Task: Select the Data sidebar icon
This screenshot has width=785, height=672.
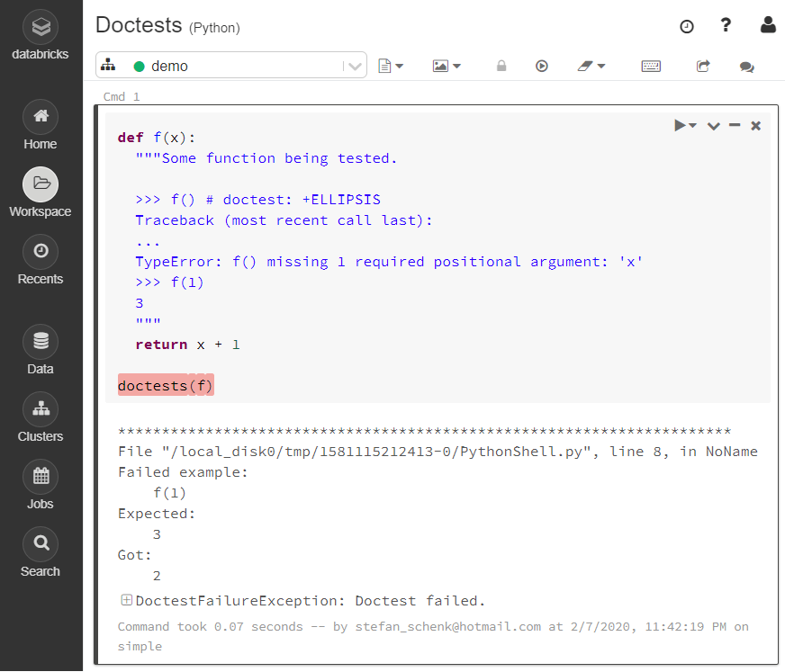Action: 40,341
